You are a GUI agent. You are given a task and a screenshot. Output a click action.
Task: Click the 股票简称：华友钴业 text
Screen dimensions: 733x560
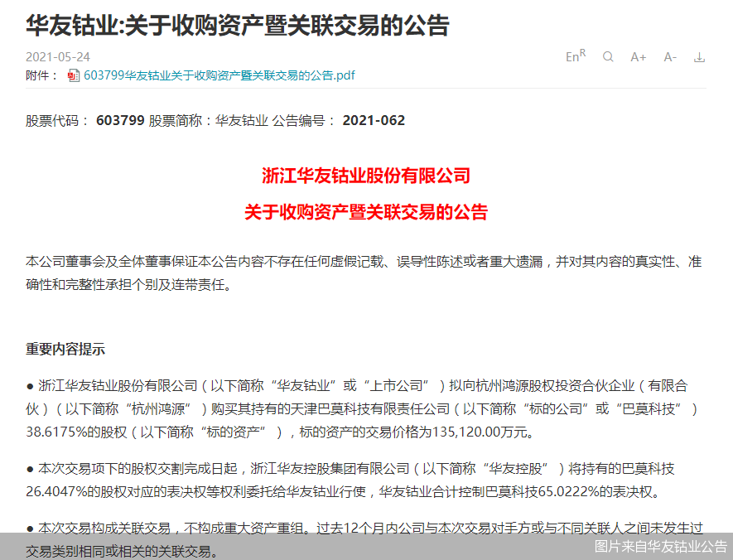[x=209, y=121]
